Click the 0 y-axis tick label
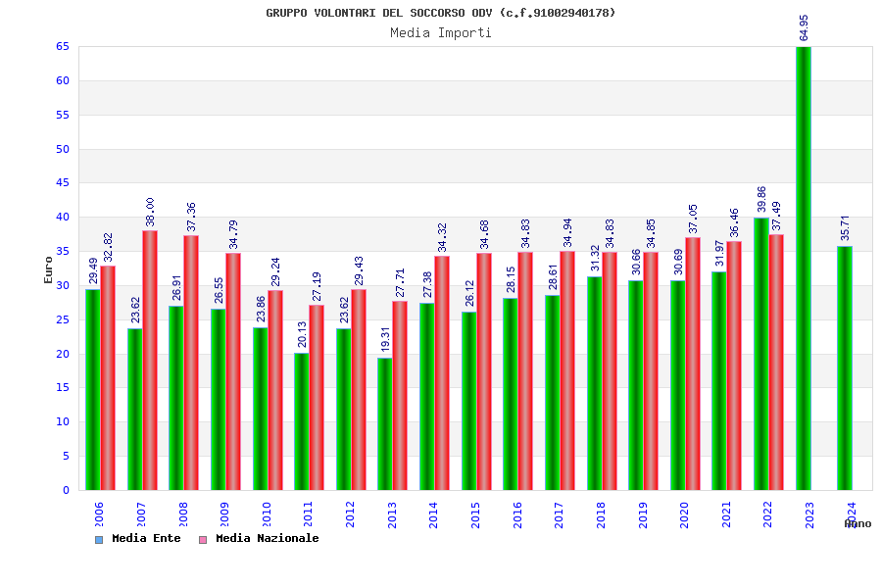This screenshot has width=882, height=588. pos(66,490)
